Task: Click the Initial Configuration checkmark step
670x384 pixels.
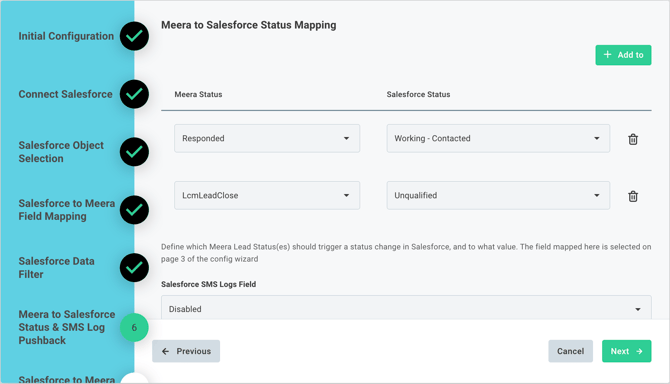Action: (134, 36)
